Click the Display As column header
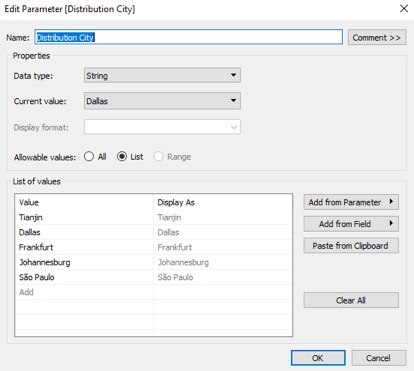Viewport: 414px width, 371px height. click(x=223, y=202)
